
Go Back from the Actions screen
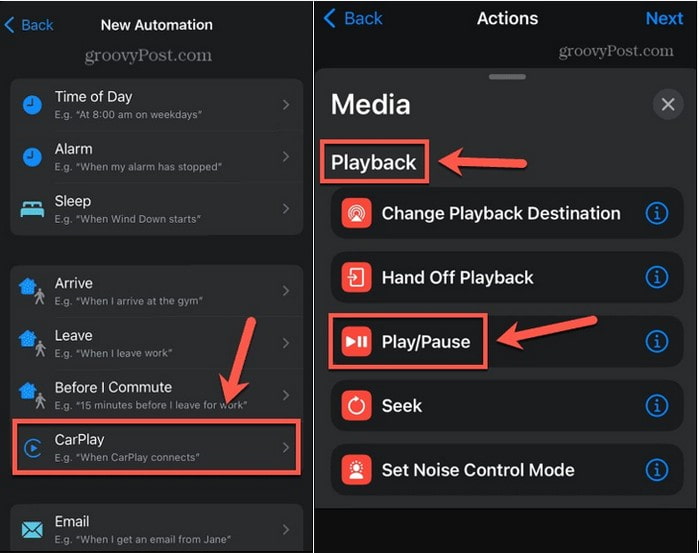coord(352,19)
